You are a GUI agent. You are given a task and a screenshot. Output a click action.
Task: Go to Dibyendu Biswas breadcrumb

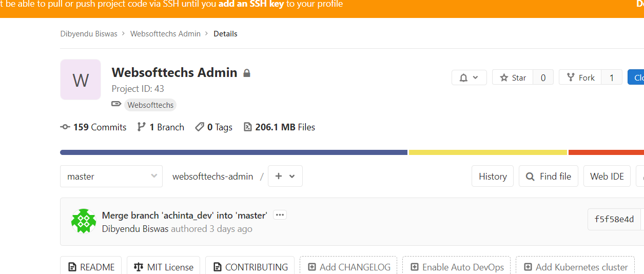click(89, 34)
